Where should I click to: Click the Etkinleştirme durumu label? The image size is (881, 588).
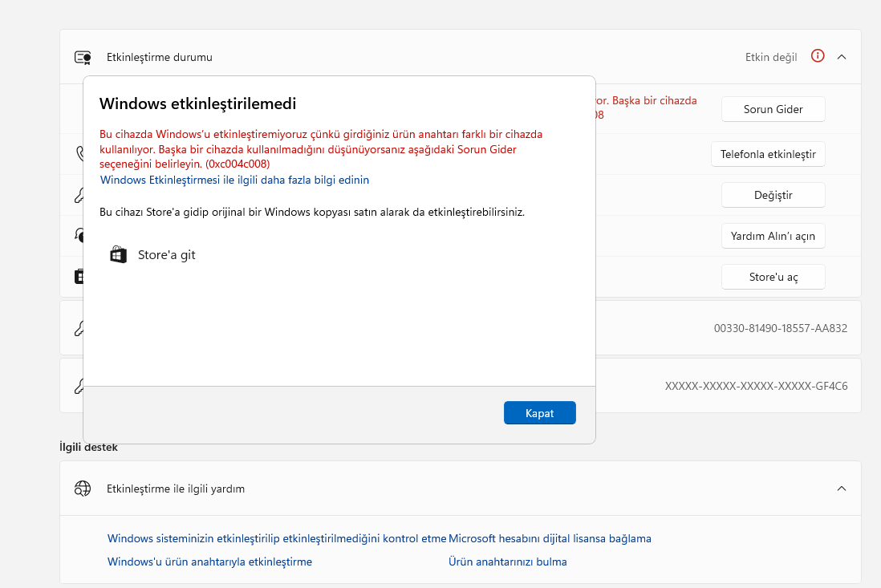tap(160, 57)
